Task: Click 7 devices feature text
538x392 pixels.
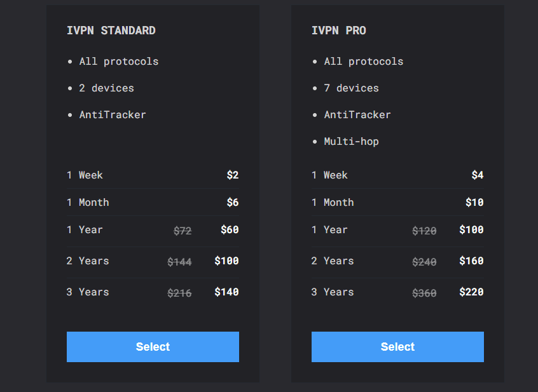Action: 351,88
